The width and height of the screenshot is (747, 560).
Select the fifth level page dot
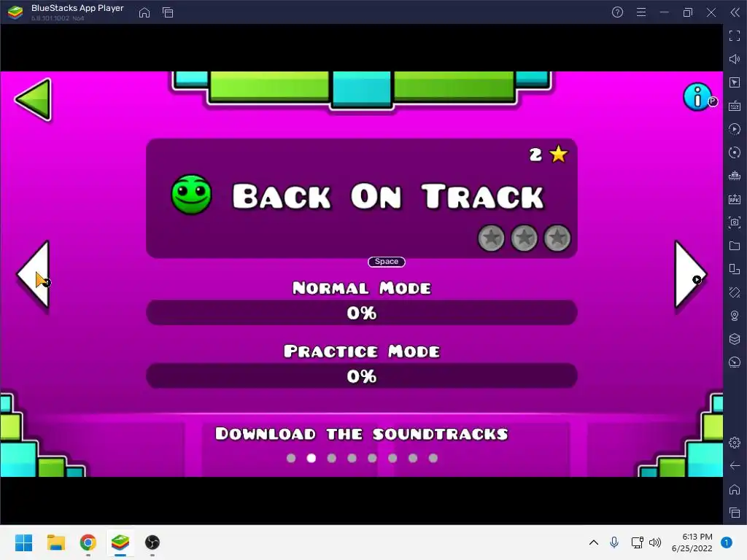372,458
